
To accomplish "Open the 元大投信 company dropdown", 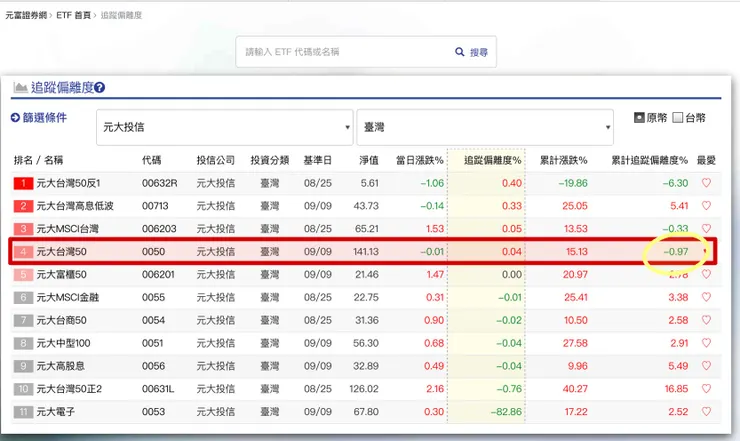I will tap(225, 127).
